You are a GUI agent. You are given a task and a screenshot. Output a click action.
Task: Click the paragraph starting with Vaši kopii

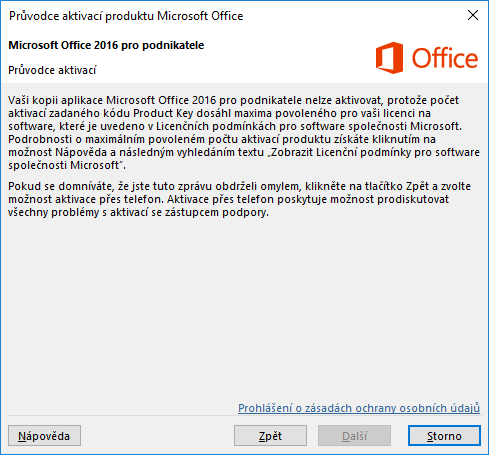[x=244, y=132]
